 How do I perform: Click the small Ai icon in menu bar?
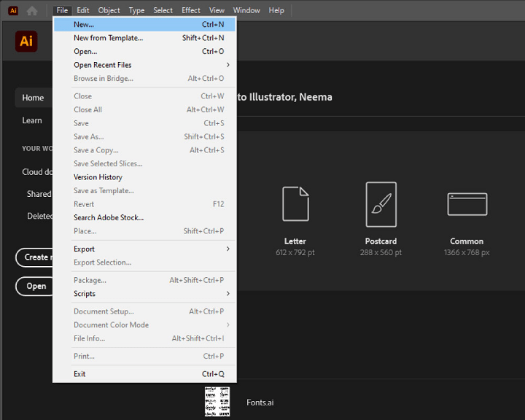tap(13, 10)
